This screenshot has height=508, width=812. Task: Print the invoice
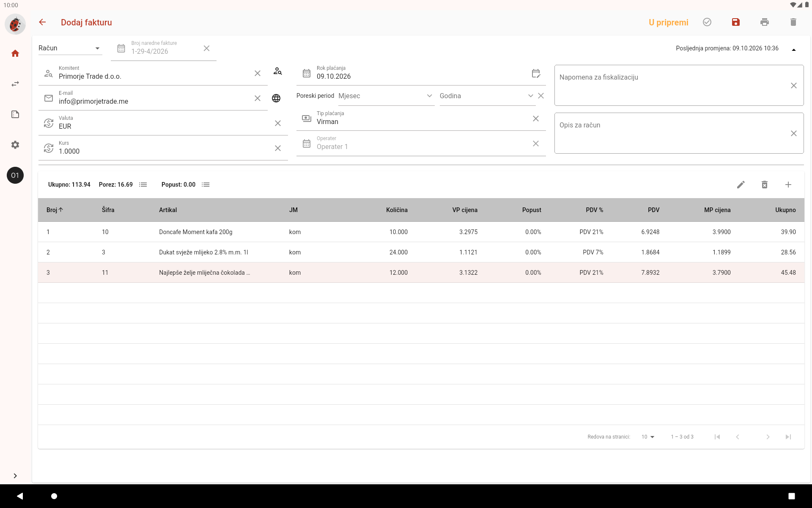click(765, 22)
